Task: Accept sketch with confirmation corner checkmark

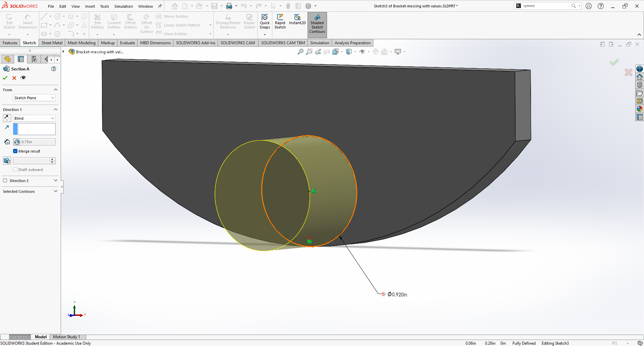Action: (x=614, y=62)
